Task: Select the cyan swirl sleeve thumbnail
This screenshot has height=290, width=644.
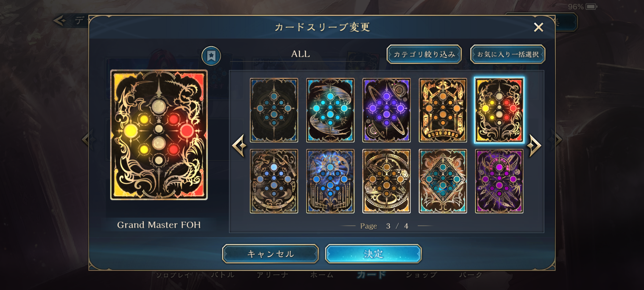Action: [330, 110]
